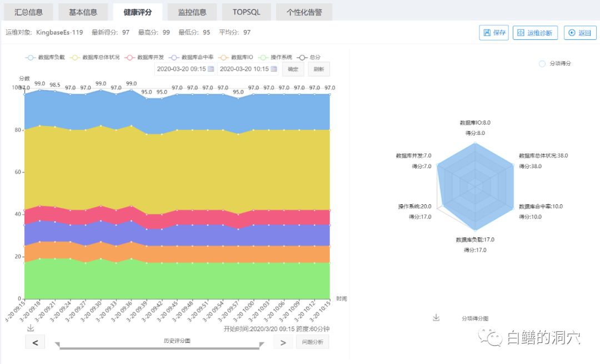Click the start time field 2020-03-20 09:15

pos(181,69)
